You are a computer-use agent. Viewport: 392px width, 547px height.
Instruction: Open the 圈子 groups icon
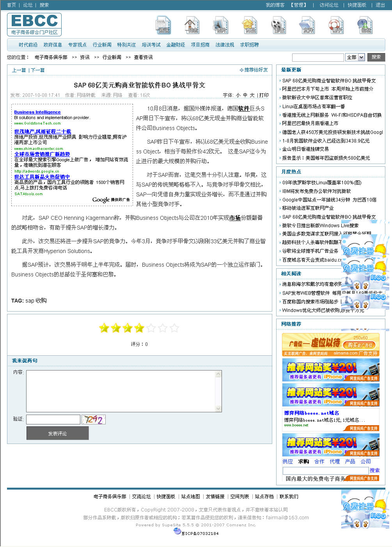pos(337,25)
